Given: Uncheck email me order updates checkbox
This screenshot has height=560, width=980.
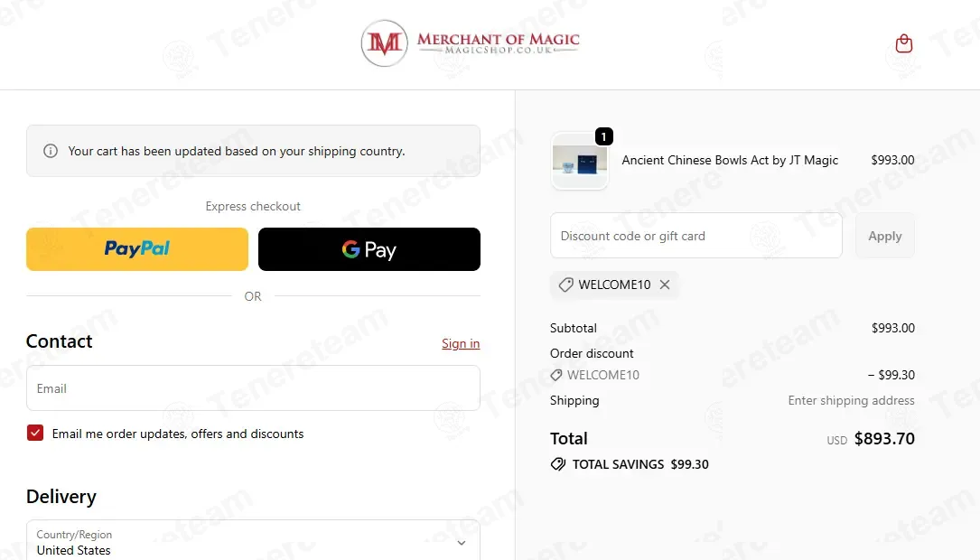Looking at the screenshot, I should (35, 434).
